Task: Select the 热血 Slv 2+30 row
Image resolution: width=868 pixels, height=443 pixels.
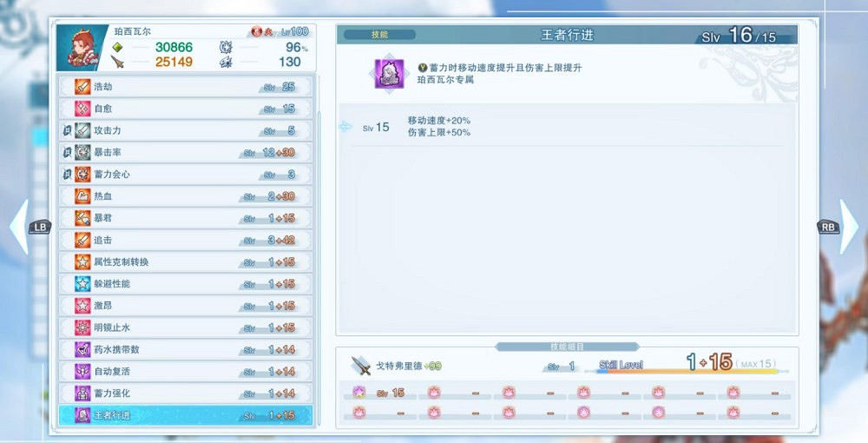Action: pyautogui.click(x=186, y=196)
